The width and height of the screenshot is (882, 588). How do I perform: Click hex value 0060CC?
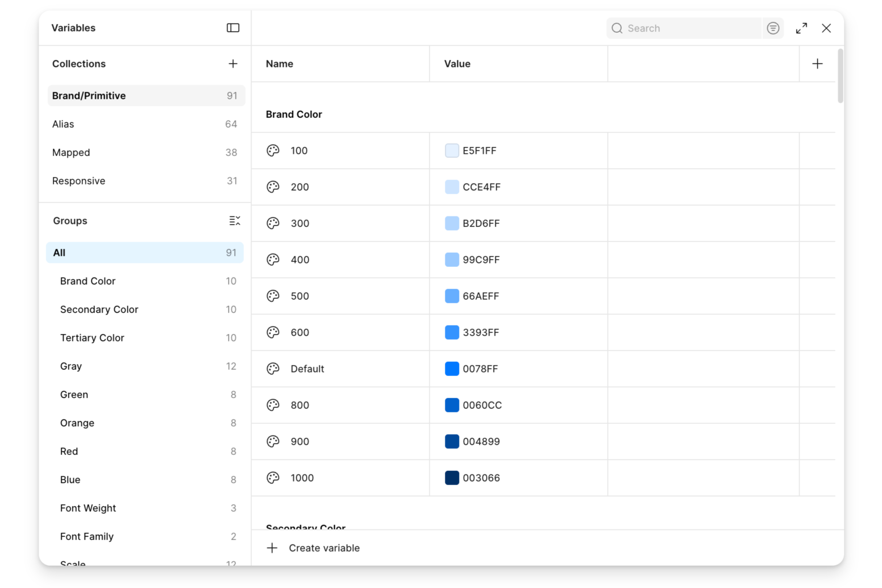(482, 405)
